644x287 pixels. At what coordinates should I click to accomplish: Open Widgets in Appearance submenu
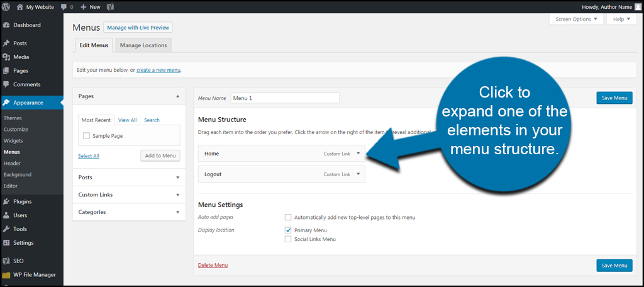click(x=13, y=140)
